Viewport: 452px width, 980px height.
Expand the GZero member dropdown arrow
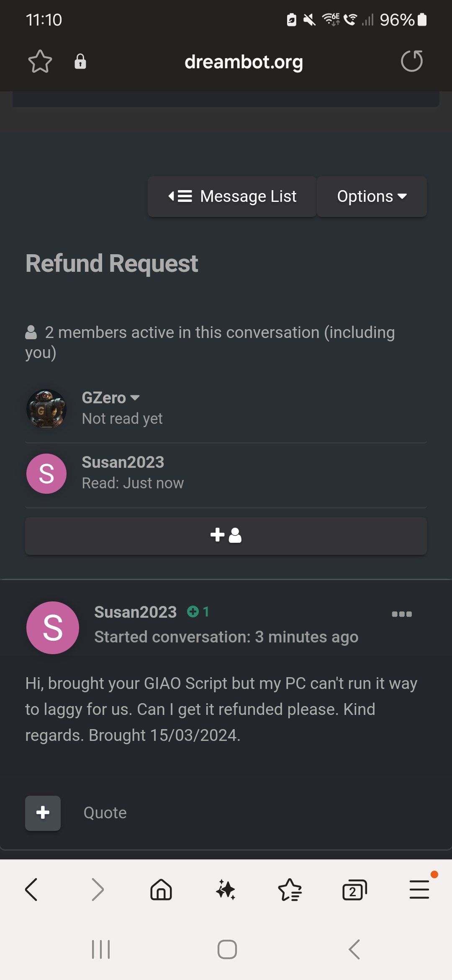click(x=135, y=397)
